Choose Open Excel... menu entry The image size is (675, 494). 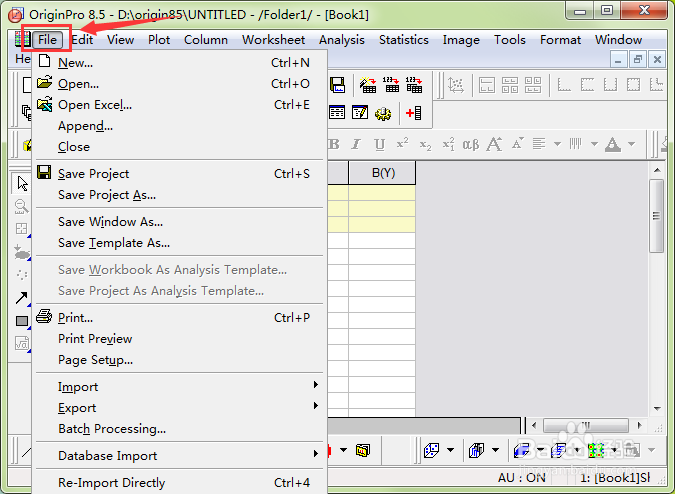coord(180,105)
